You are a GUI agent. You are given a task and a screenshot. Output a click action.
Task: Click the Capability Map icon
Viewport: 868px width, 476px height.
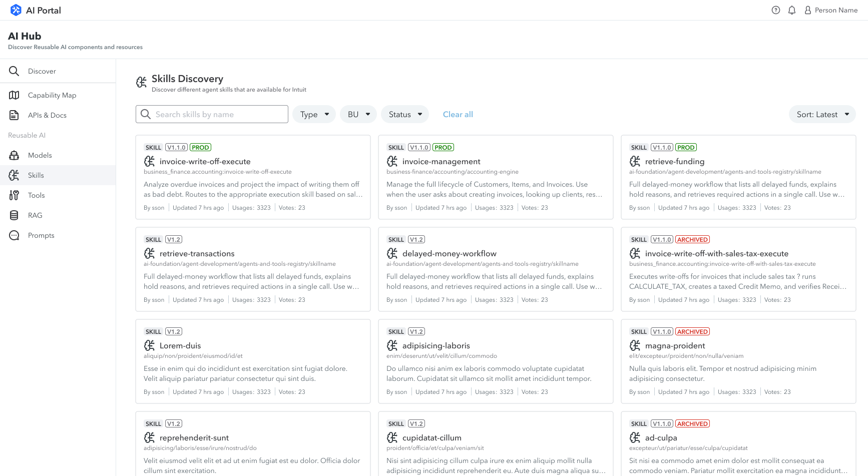point(14,95)
